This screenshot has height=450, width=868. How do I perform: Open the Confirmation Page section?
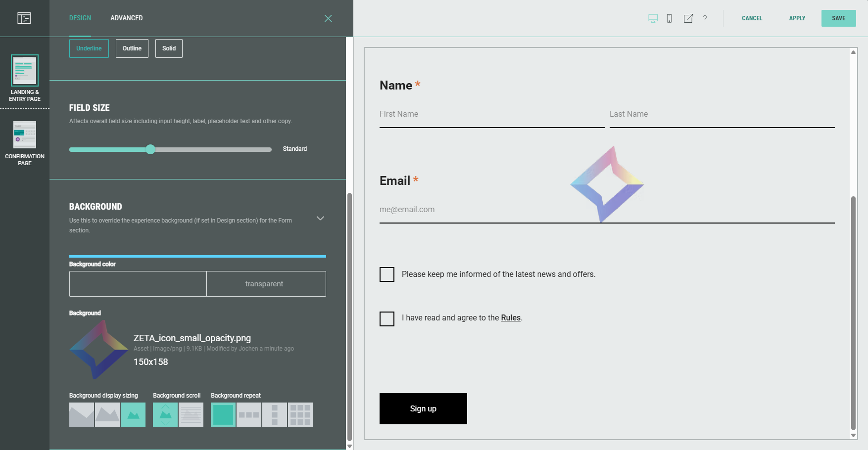point(25,143)
